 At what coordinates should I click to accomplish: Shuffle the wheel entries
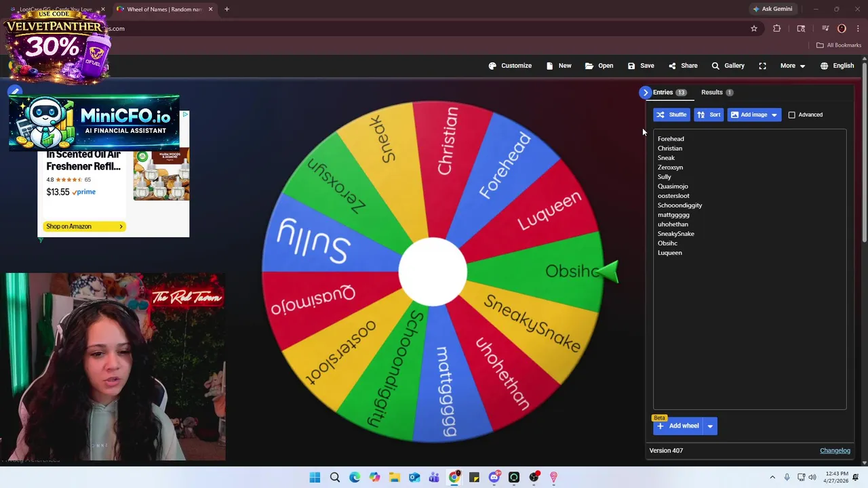671,115
